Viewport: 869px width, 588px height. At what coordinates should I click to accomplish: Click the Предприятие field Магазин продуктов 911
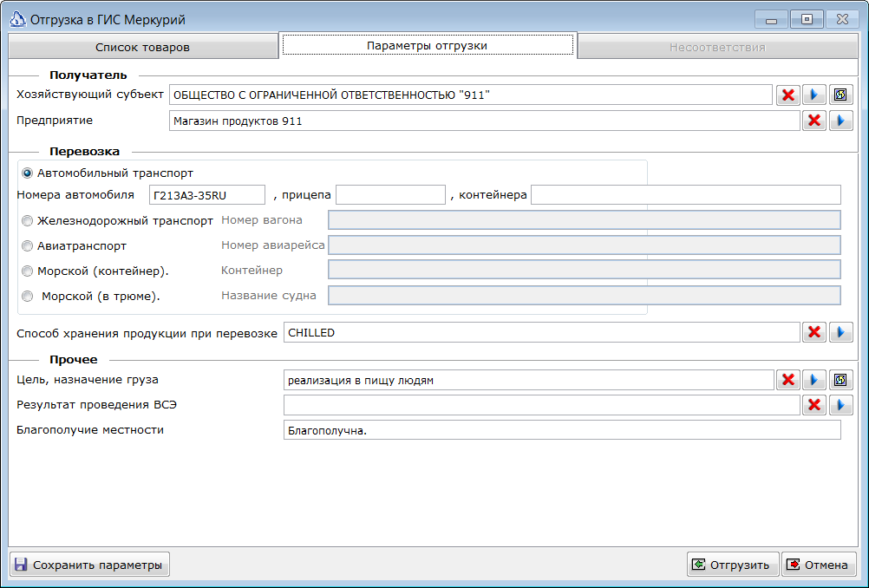click(485, 121)
